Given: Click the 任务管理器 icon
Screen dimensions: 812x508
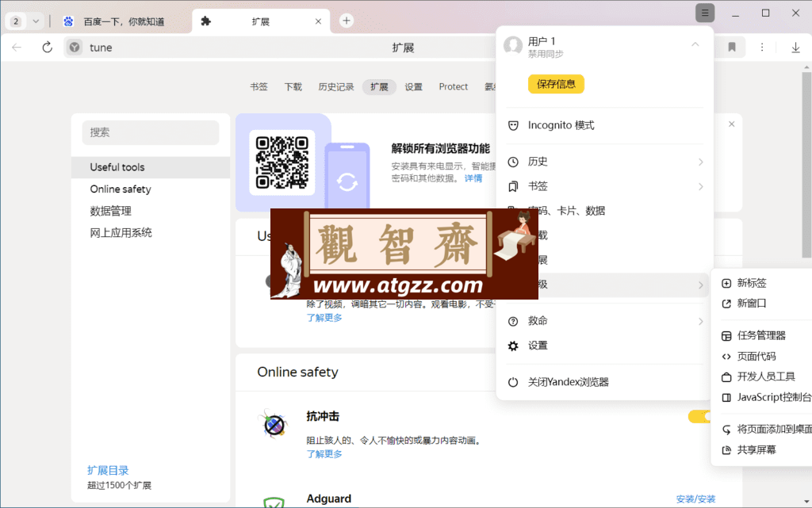Looking at the screenshot, I should point(726,336).
